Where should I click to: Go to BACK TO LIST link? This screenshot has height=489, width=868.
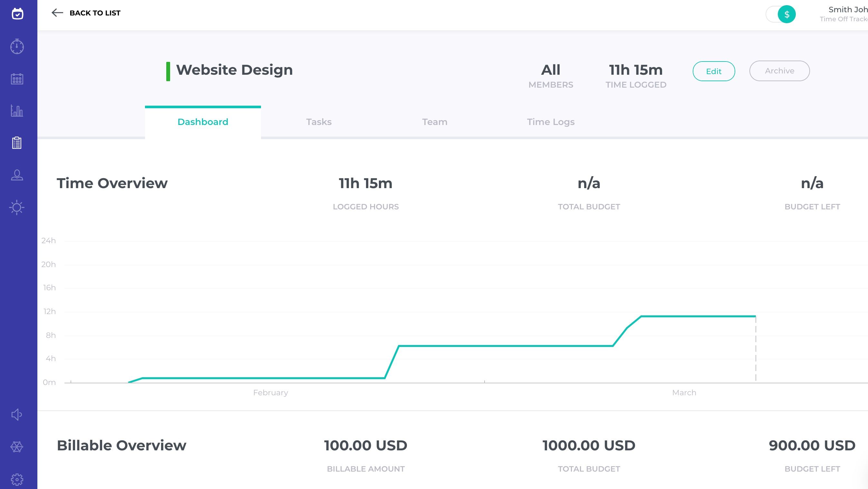(95, 13)
